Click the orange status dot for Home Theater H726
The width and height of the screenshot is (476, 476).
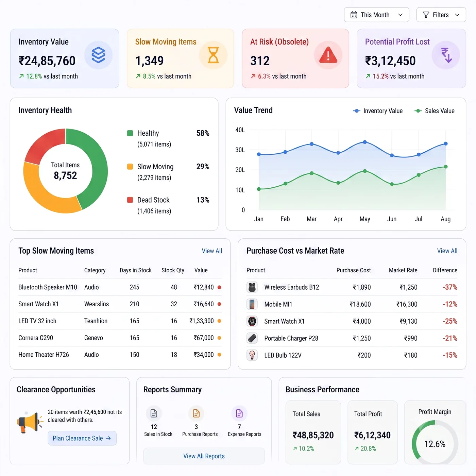pos(219,355)
